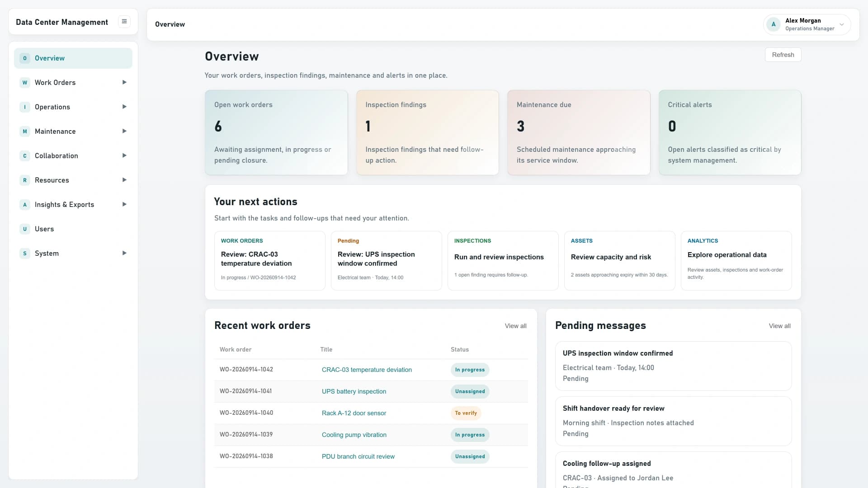
Task: Select the Users menu item
Action: coord(73,229)
